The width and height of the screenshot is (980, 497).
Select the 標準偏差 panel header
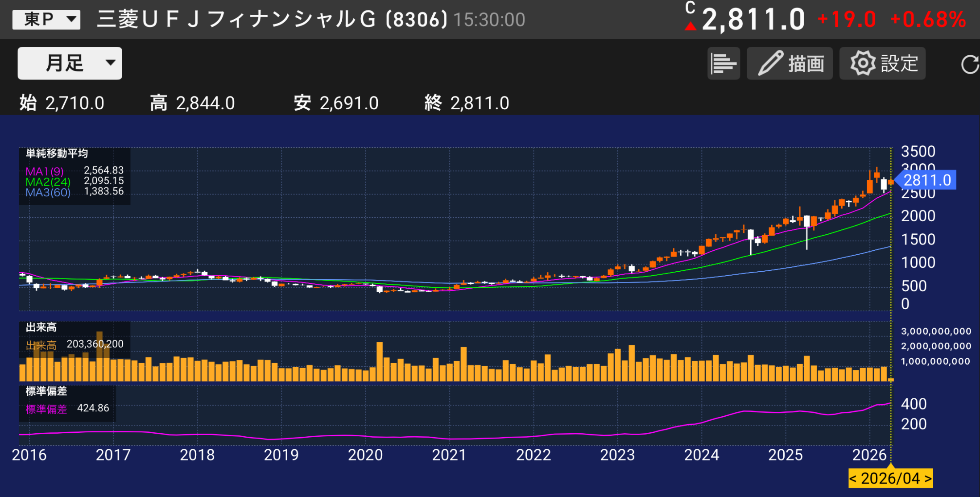(x=46, y=392)
